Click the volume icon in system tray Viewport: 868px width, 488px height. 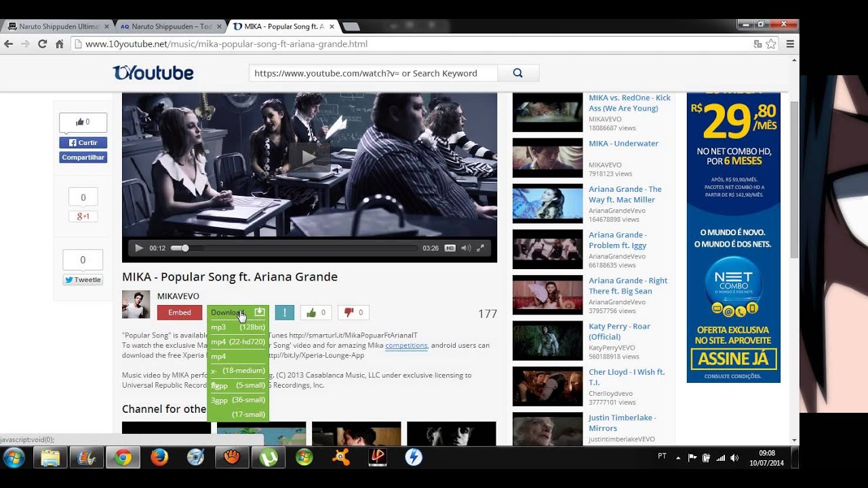coord(734,457)
